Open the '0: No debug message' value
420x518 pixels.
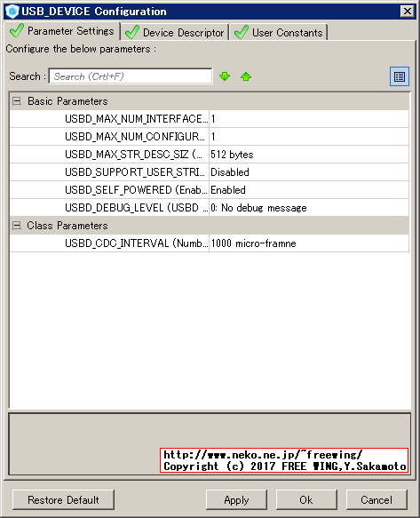click(x=309, y=208)
